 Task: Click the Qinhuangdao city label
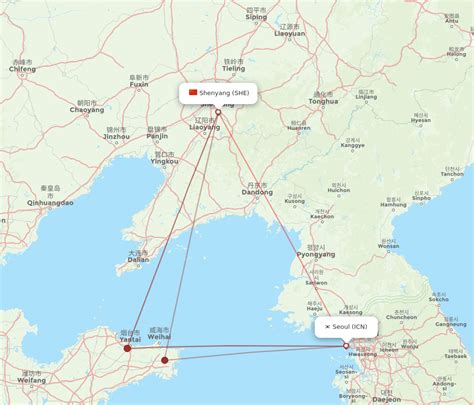click(50, 203)
